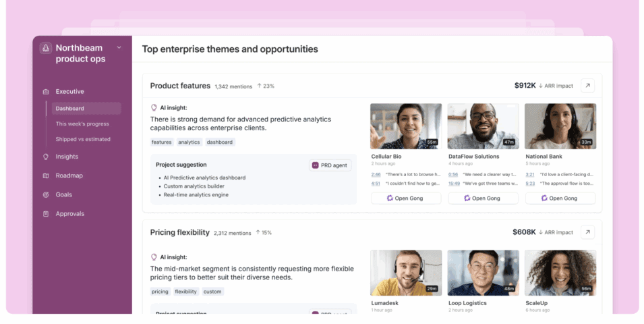Image resolution: width=644 pixels, height=324 pixels.
Task: Open This week's progress page
Action: coord(82,124)
